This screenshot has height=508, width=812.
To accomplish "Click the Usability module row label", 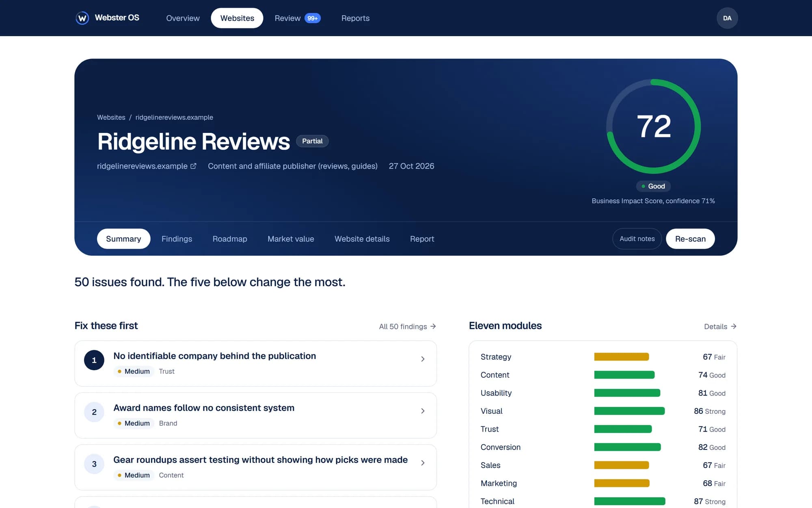I will 496,393.
